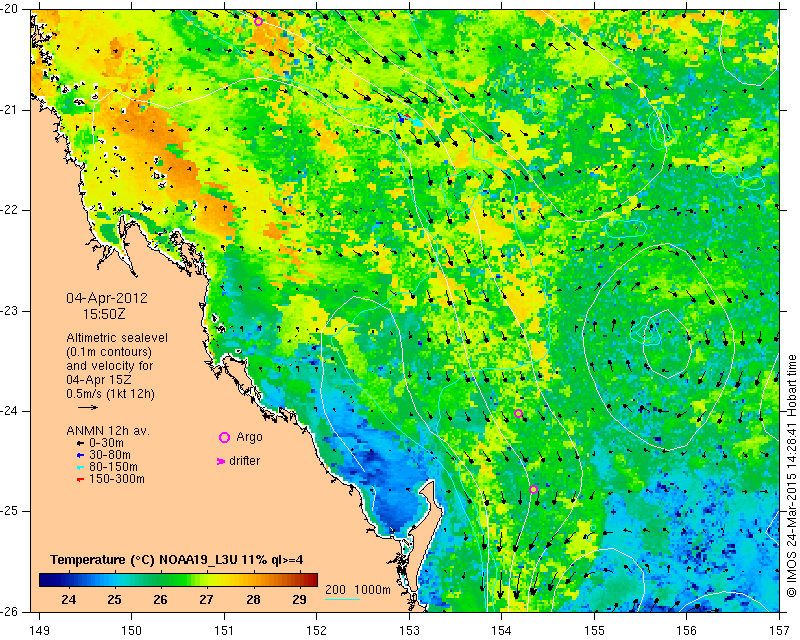800x640 pixels.
Task: Click the '-22' latitude axis label
Action: coord(11,210)
